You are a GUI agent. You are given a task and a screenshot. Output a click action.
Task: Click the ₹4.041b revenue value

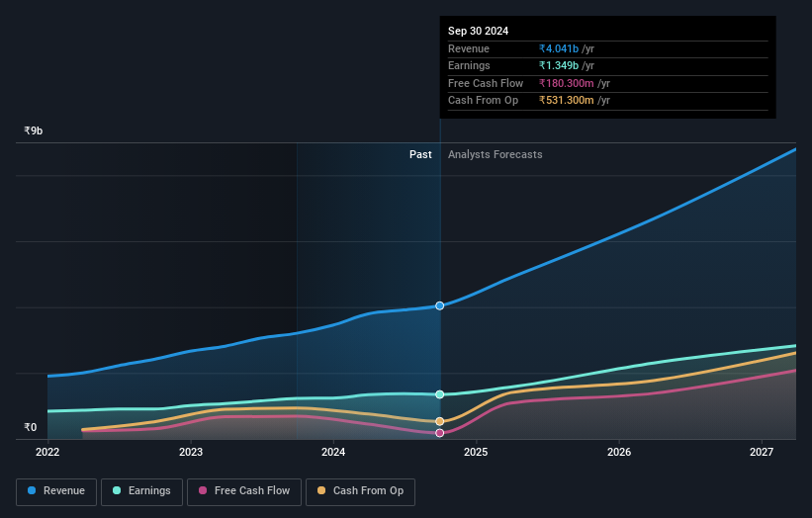point(559,48)
